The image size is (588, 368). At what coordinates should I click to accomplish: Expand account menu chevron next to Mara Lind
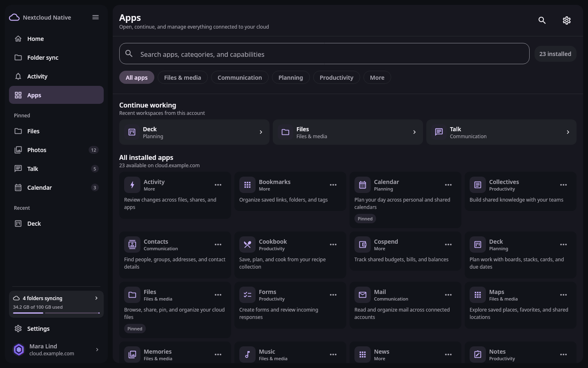click(x=97, y=350)
